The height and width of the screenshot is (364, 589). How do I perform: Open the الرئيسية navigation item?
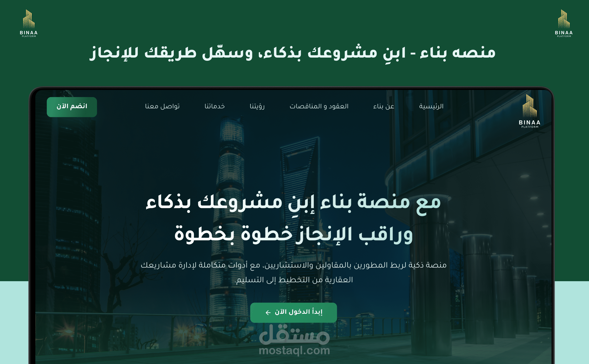click(431, 106)
